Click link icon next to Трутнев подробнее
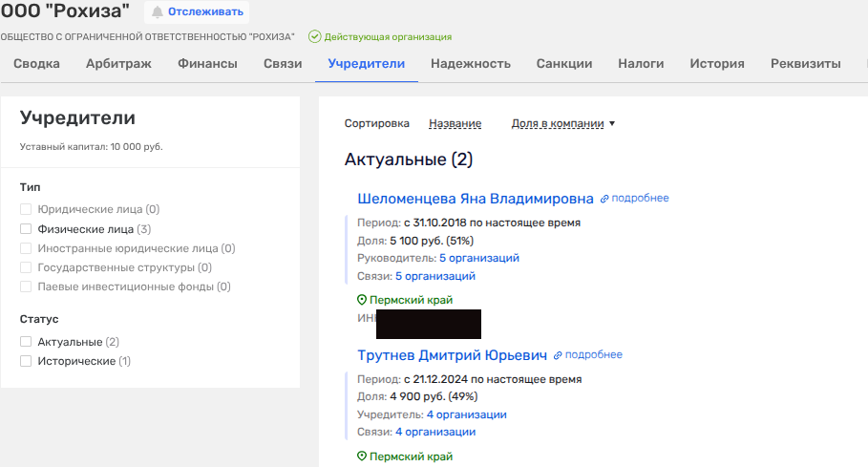 coord(558,355)
